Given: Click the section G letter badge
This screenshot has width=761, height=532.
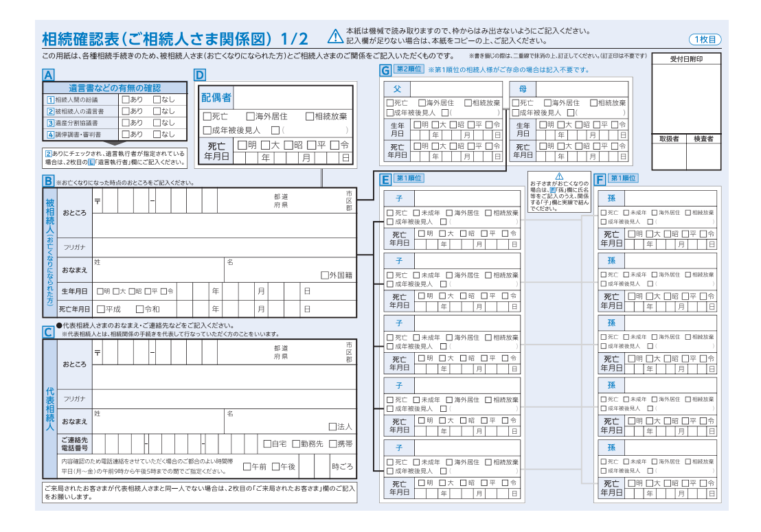Looking at the screenshot, I should (385, 70).
